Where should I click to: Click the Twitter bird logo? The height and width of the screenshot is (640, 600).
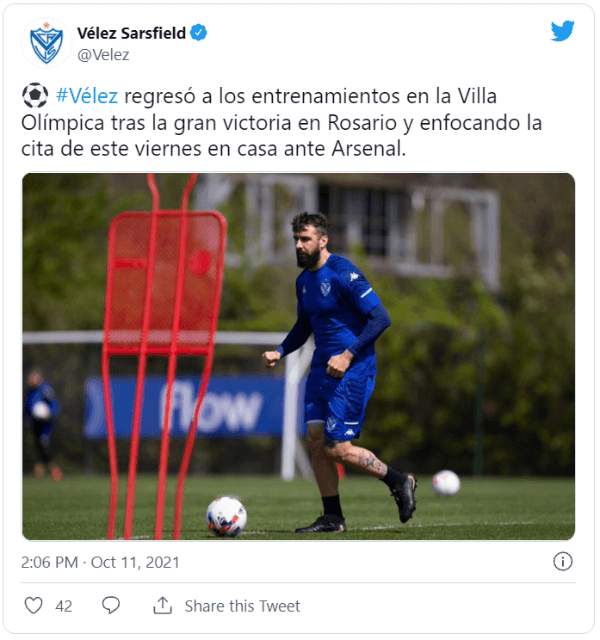click(562, 31)
